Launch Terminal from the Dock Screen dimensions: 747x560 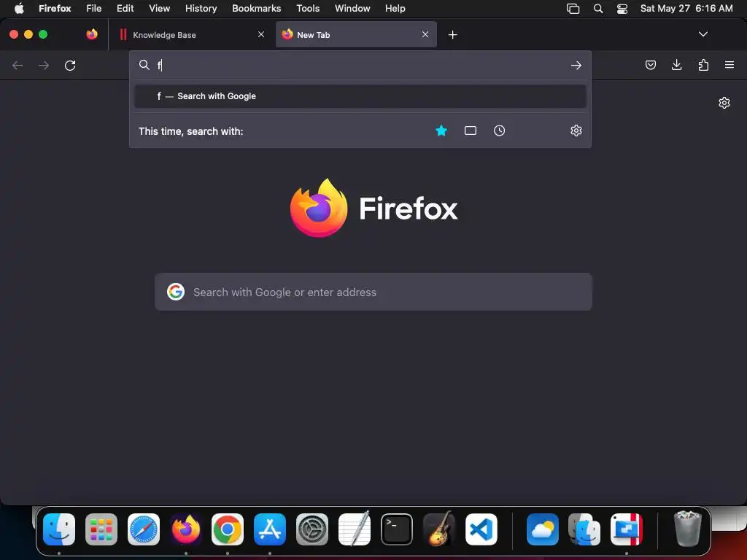(x=396, y=529)
